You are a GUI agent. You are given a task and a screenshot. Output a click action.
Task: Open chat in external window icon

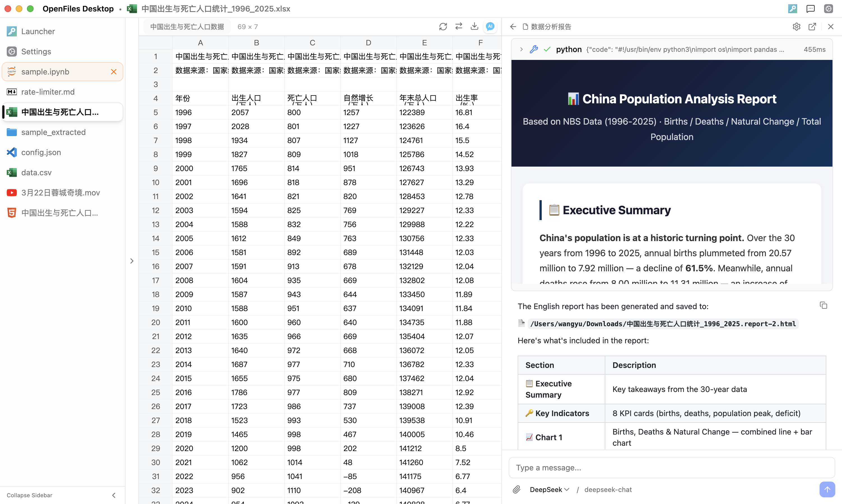click(812, 27)
